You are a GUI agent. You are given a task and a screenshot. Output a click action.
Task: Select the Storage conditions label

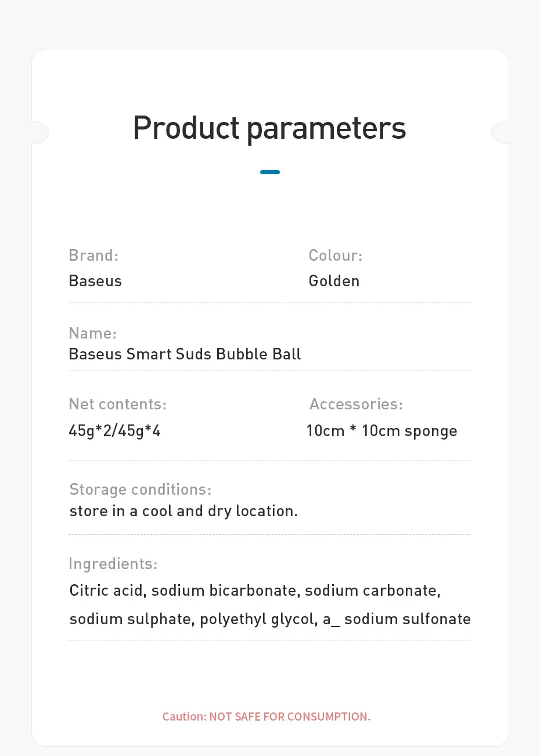coord(141,490)
